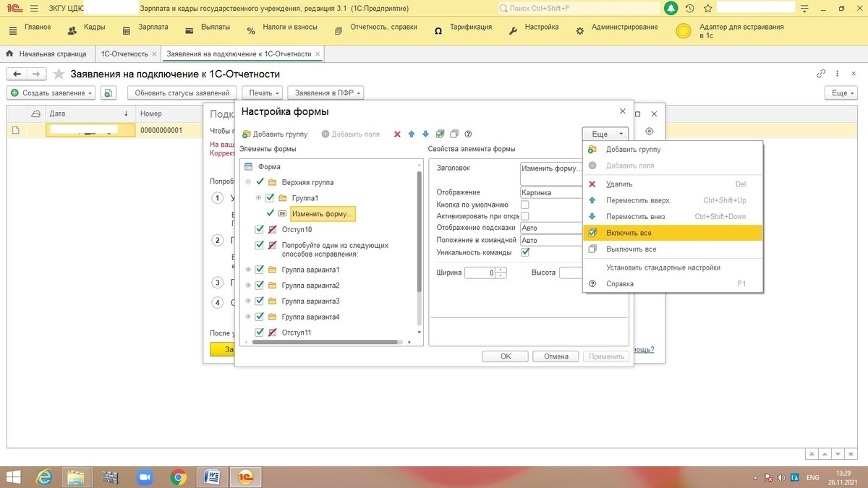The image size is (868, 488).
Task: Open File Explorer from taskbar
Action: pos(76,477)
